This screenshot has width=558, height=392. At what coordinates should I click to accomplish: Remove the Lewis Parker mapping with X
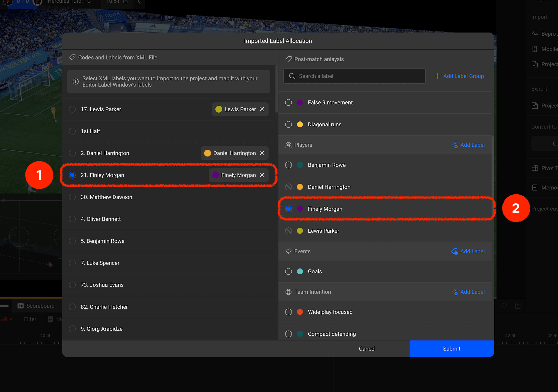[x=262, y=109]
